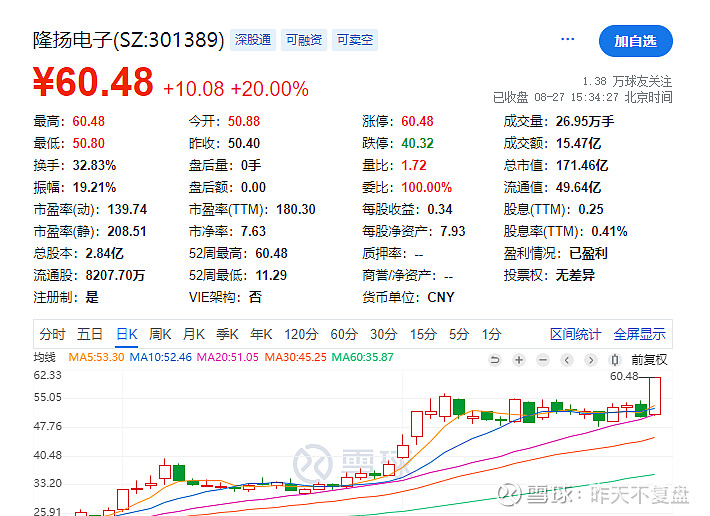Click 市盈率(静) value 208.51
Screen dimensions: 710x516
pos(127,231)
